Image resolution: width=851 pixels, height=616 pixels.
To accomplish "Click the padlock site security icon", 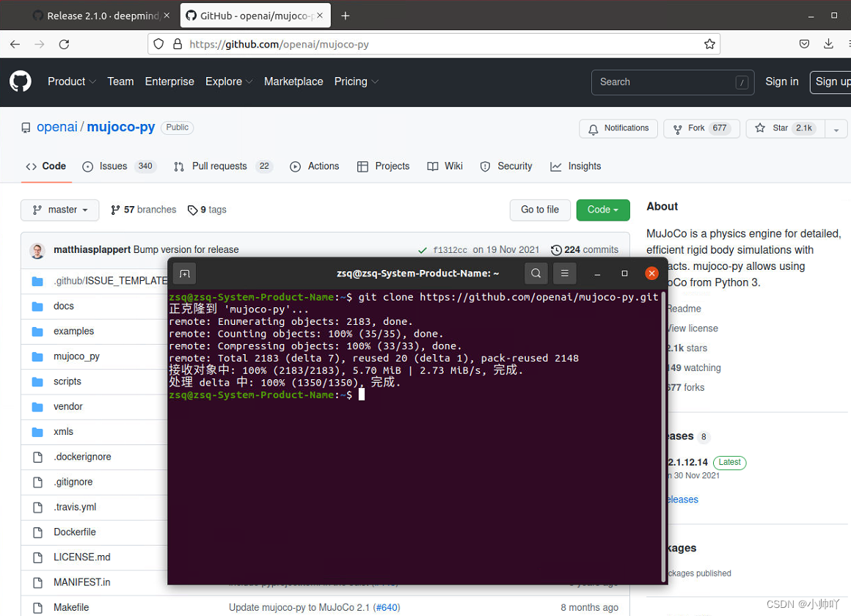I will pos(178,44).
